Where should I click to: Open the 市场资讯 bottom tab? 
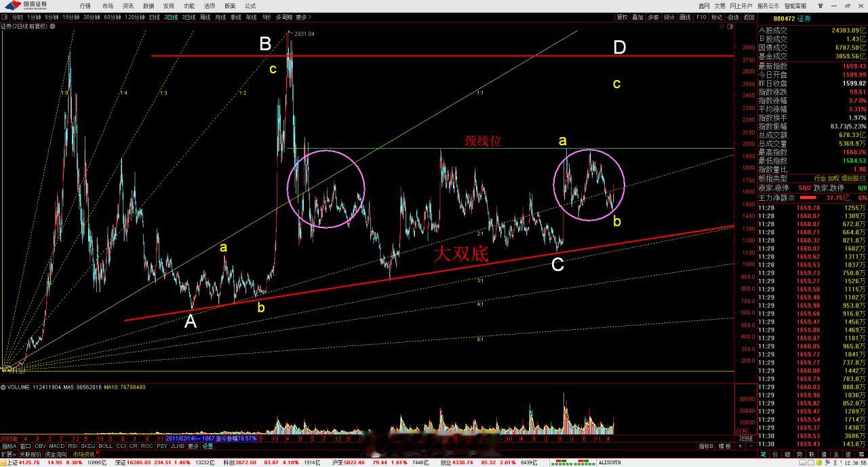click(x=84, y=454)
